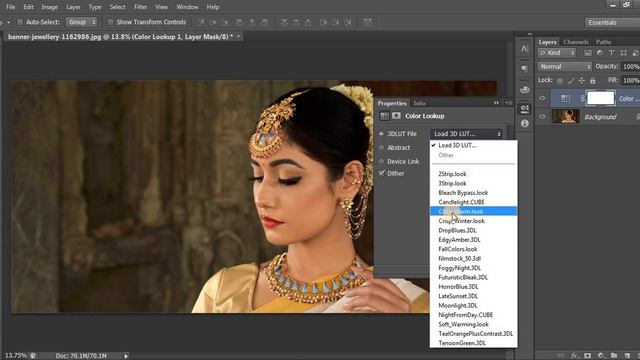The height and width of the screenshot is (360, 640).
Task: Open the Essentials workspace dropdown
Action: 612,22
